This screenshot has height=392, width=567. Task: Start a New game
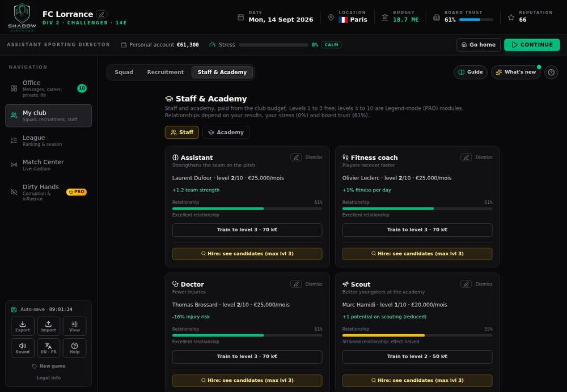point(48,367)
